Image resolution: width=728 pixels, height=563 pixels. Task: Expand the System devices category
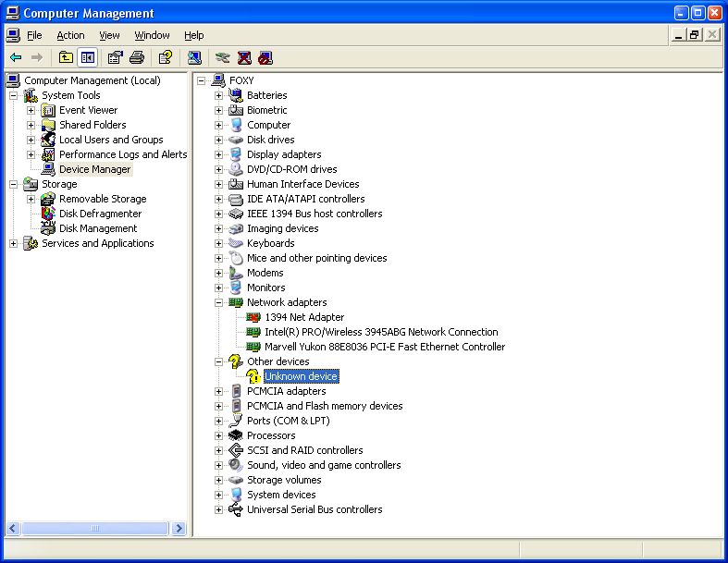[x=218, y=495]
